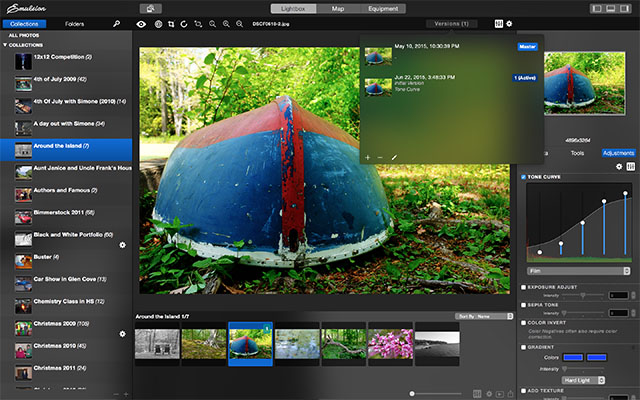This screenshot has width=640, height=400.
Task: Open the Car Show in Glen Cove collection
Action: (66, 283)
